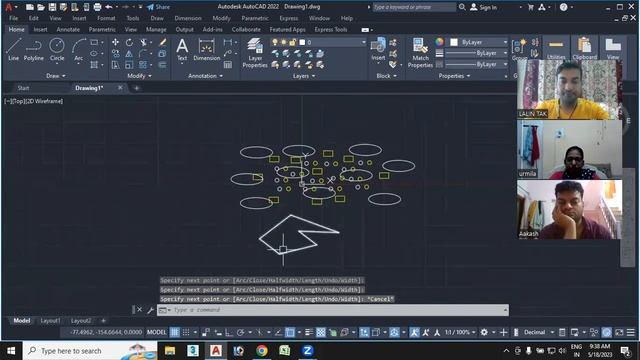The height and width of the screenshot is (360, 640).
Task: Select the Erase tool
Action: coord(162,42)
